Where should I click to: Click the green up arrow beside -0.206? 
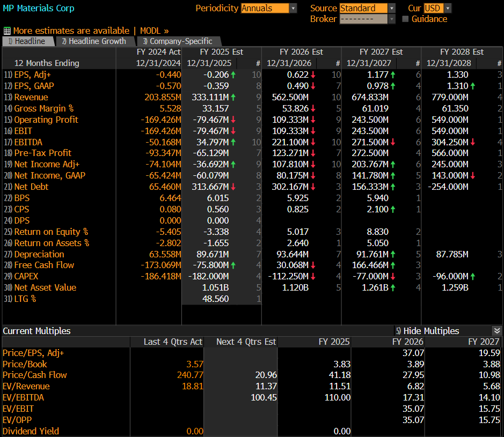pyautogui.click(x=233, y=75)
